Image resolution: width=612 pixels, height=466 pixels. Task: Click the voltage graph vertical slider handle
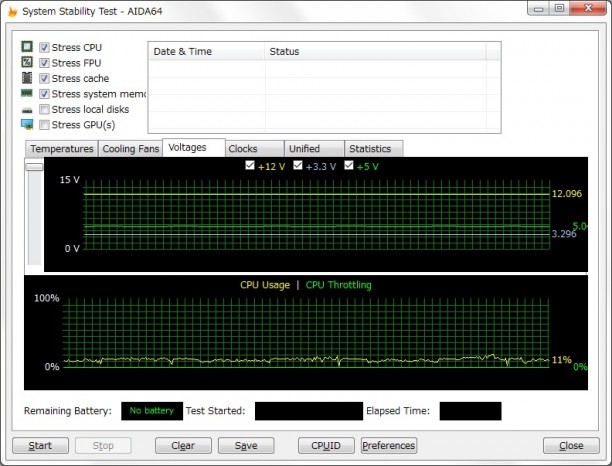pos(34,167)
